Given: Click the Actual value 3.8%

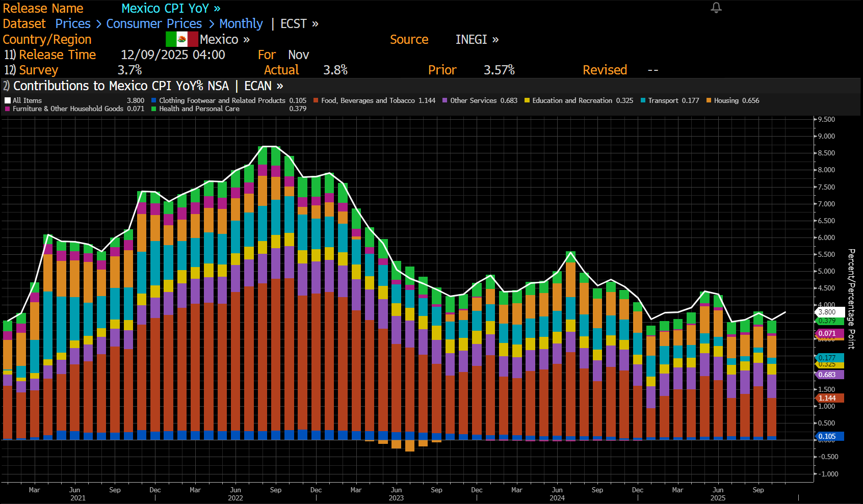Looking at the screenshot, I should coord(335,70).
